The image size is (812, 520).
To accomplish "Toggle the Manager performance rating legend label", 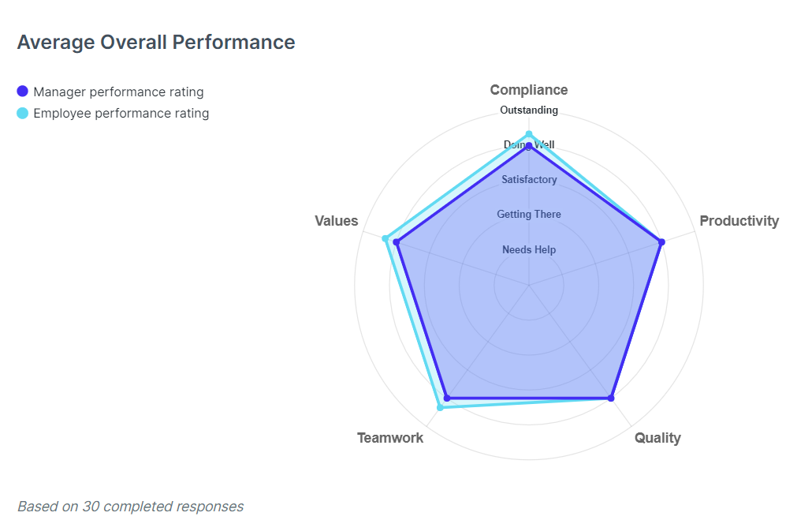I will tap(118, 92).
